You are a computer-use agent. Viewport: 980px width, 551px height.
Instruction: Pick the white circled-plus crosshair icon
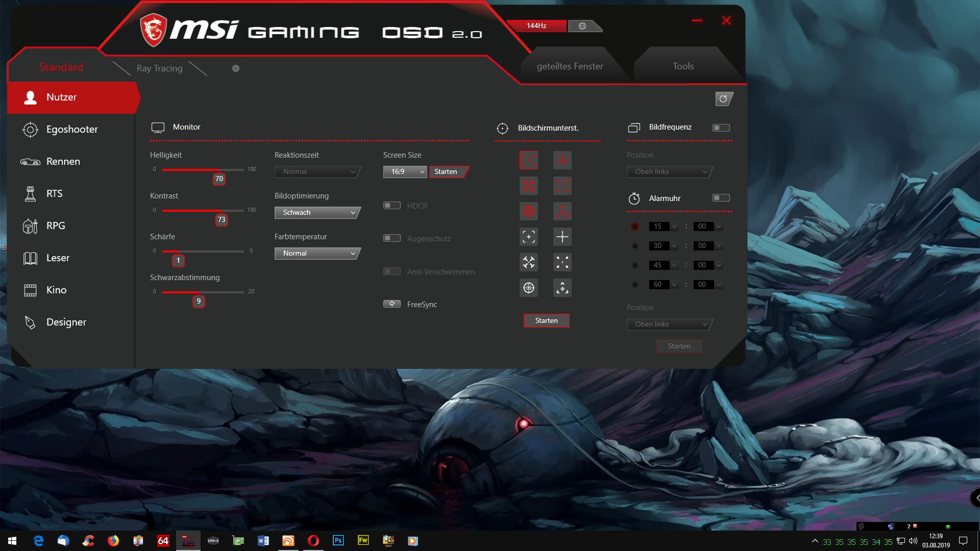click(x=529, y=288)
